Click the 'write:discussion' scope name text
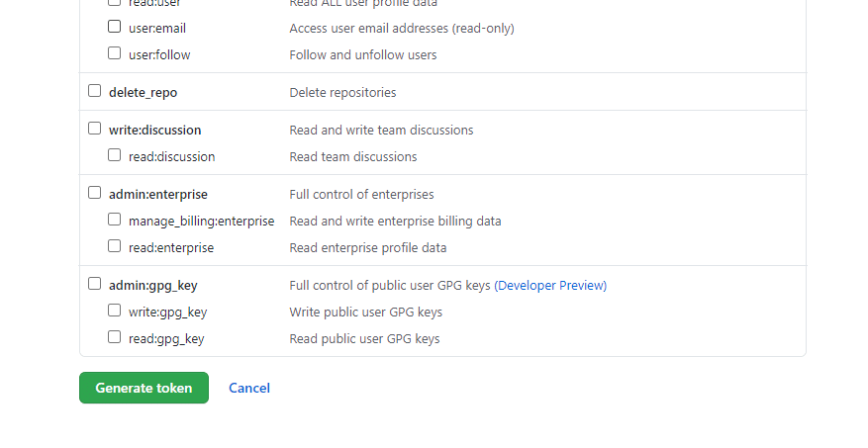Image resolution: width=868 pixels, height=448 pixels. (x=154, y=131)
